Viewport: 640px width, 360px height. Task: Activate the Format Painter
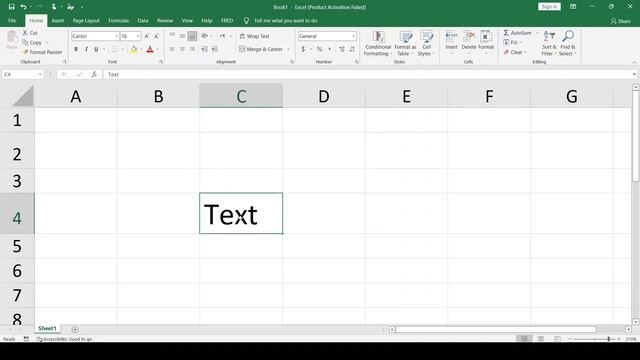[x=42, y=52]
